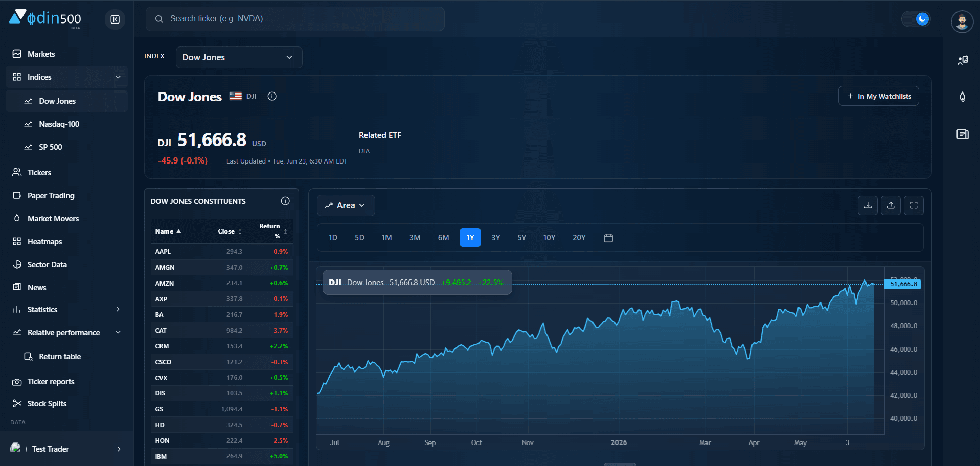
Task: Switch the chart to 5Y range
Action: pos(521,238)
